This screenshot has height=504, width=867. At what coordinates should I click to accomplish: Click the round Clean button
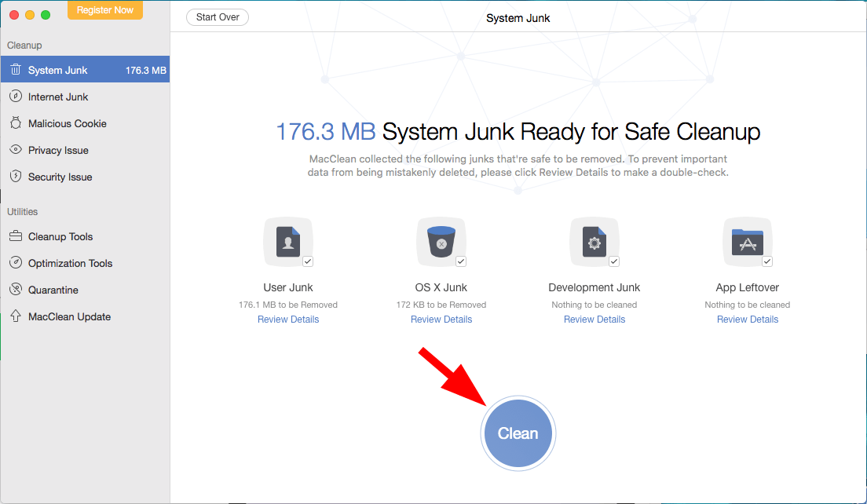tap(518, 433)
